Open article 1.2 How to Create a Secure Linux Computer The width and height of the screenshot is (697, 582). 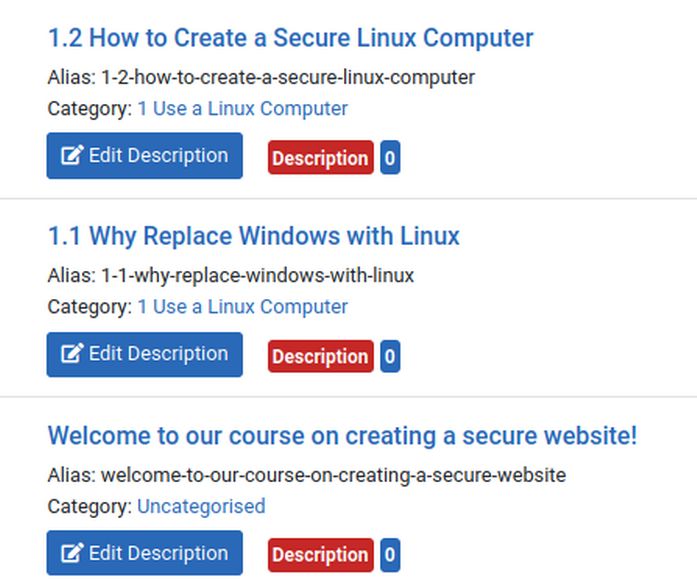tap(290, 38)
